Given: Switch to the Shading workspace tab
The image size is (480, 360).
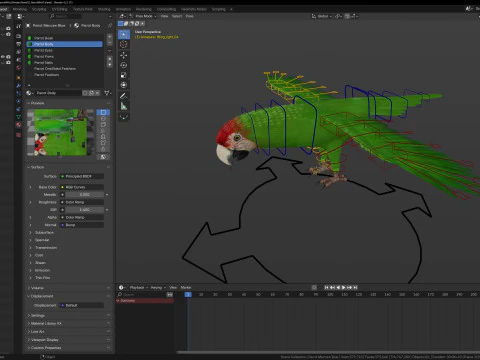Looking at the screenshot, I should (104, 9).
